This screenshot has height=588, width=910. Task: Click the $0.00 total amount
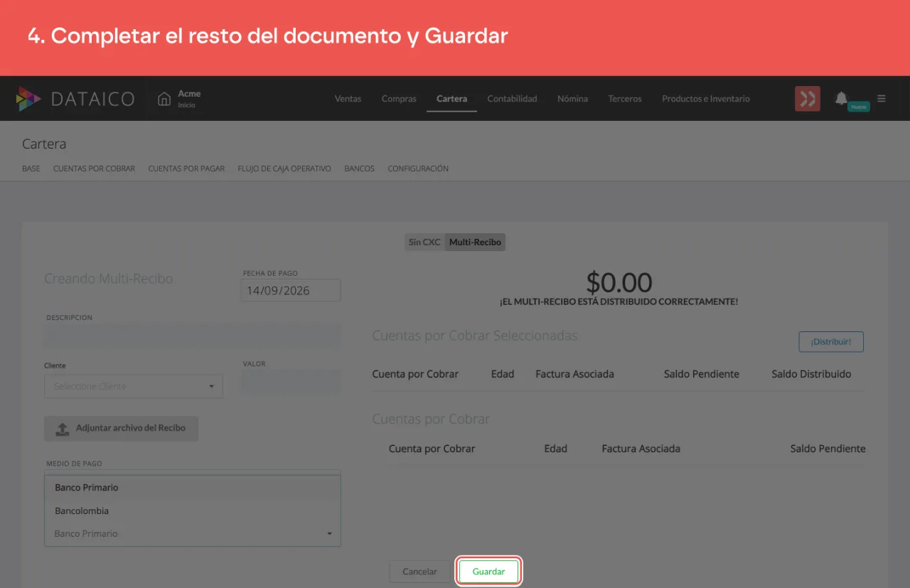coord(619,282)
